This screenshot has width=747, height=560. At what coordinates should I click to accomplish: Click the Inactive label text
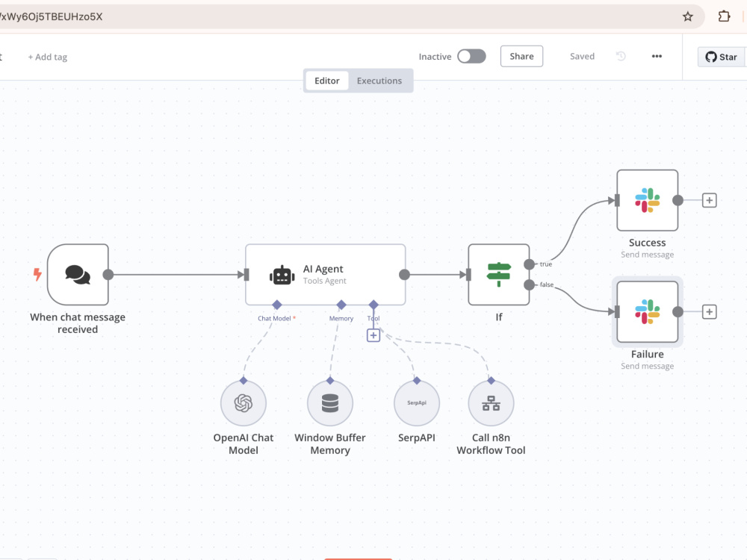pyautogui.click(x=435, y=57)
